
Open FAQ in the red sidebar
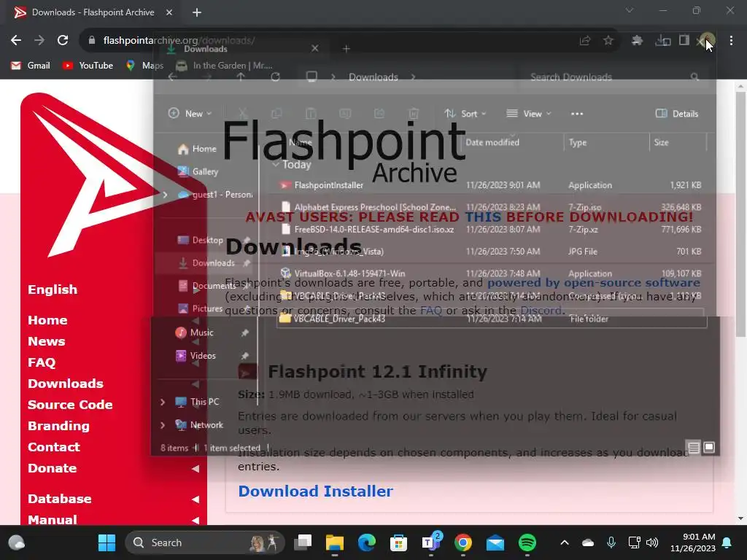coord(42,362)
